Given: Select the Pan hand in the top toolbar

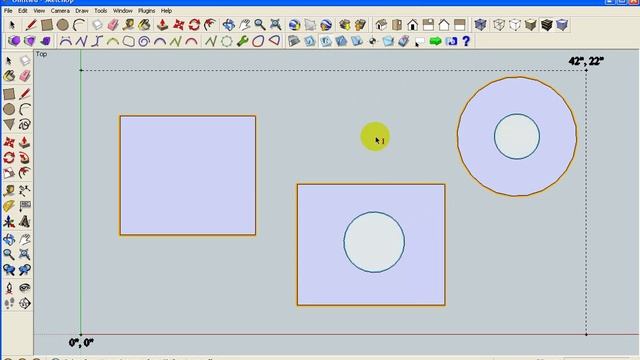Looking at the screenshot, I should tap(244, 25).
